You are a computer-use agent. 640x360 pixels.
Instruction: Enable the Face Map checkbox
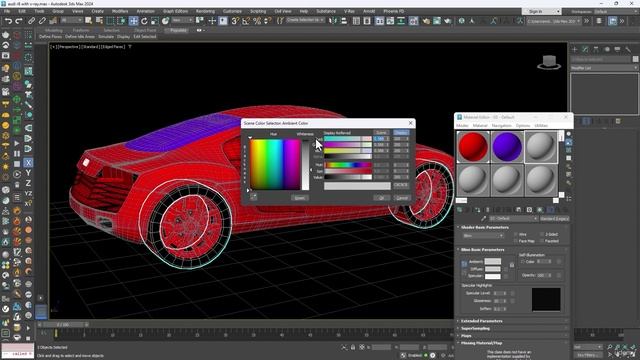click(x=516, y=241)
